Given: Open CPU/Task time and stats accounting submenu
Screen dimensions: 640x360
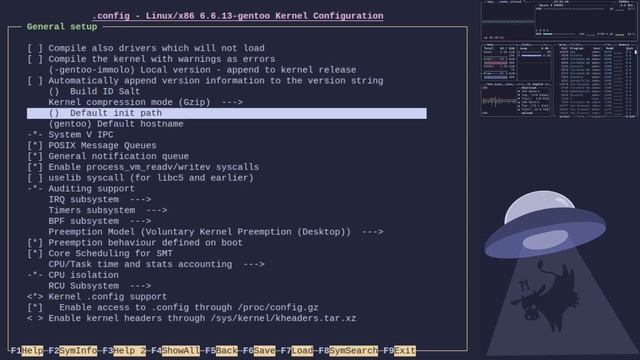Looking at the screenshot, I should [156, 264].
